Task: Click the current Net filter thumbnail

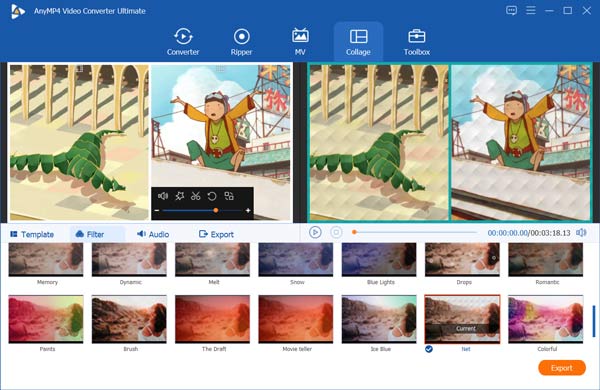Action: 462,319
